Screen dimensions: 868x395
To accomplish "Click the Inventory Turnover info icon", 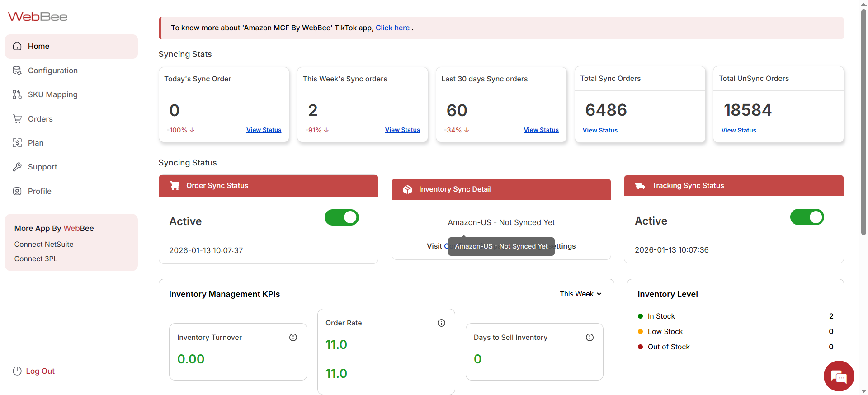I will pyautogui.click(x=293, y=337).
